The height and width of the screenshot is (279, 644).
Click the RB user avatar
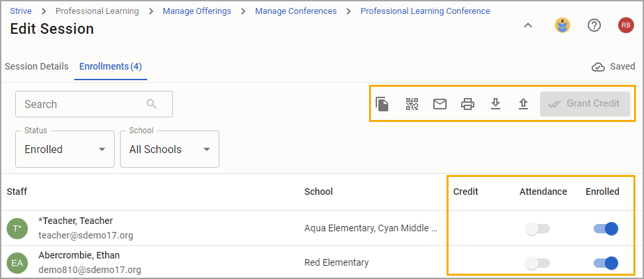(x=626, y=25)
